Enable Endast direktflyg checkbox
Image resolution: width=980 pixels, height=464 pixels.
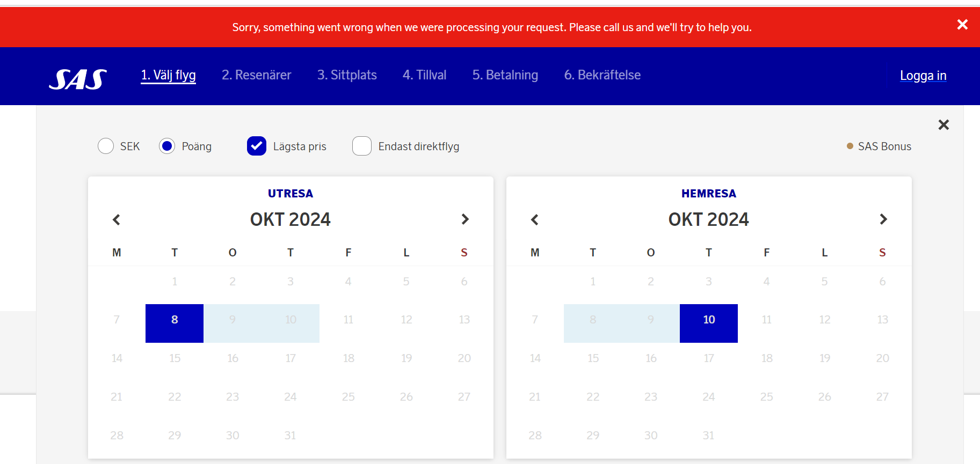[362, 146]
